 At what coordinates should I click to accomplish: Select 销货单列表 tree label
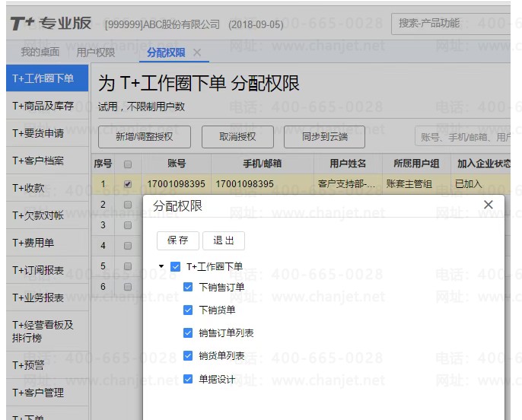(221, 356)
